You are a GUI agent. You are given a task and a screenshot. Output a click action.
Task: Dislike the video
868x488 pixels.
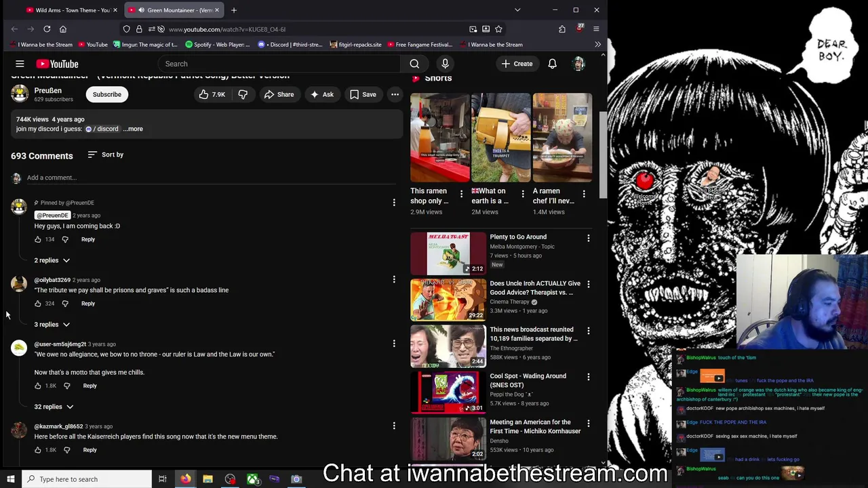243,95
